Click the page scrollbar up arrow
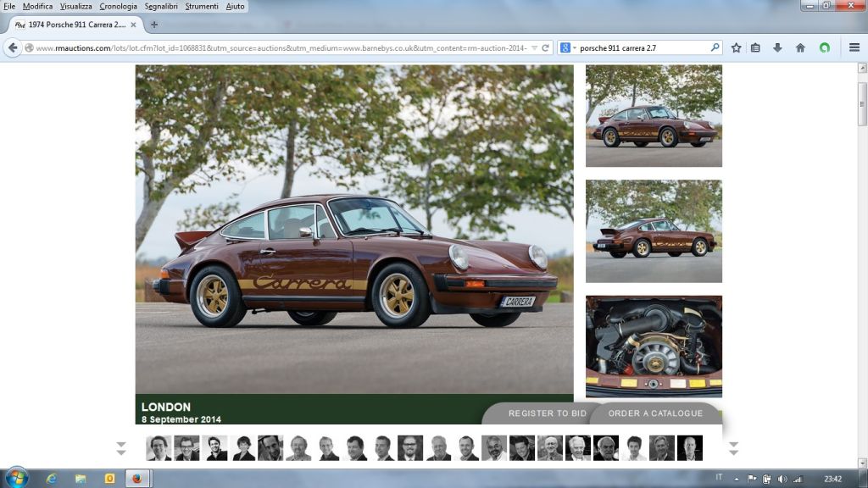The image size is (868, 488). [862, 68]
